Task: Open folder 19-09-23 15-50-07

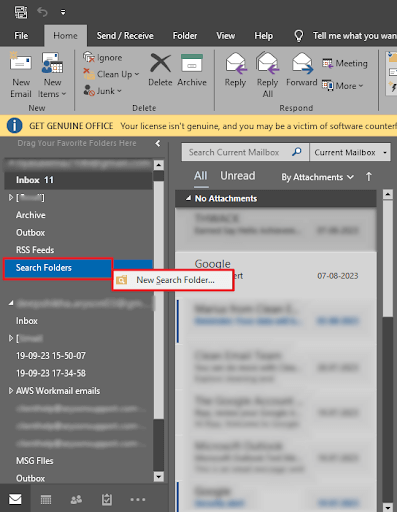Action: click(51, 356)
